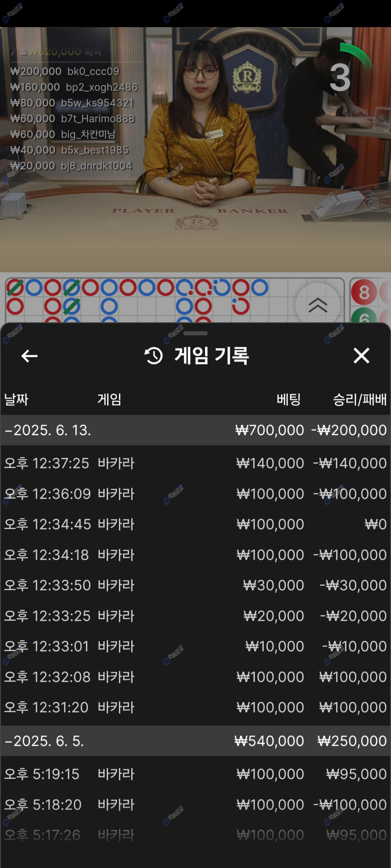Open the 오후 12:33:25 바카라 record
391x868 pixels.
point(196,615)
